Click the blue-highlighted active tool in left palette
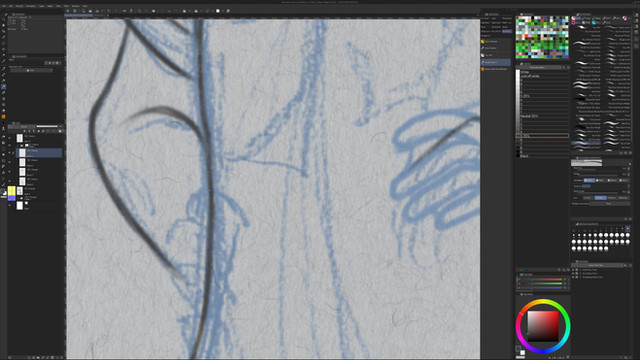640x360 pixels. (4, 87)
